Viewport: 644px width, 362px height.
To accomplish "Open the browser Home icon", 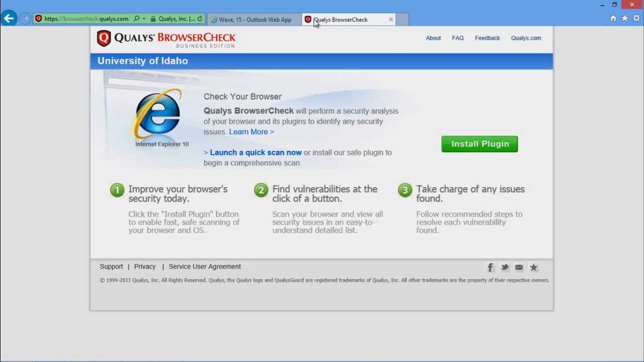I will [x=613, y=19].
